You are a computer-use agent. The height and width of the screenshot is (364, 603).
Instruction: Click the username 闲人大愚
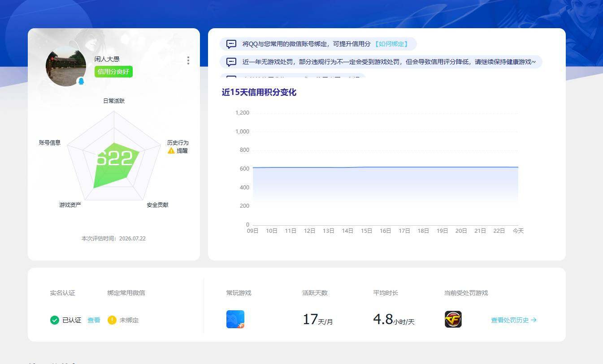coord(107,59)
